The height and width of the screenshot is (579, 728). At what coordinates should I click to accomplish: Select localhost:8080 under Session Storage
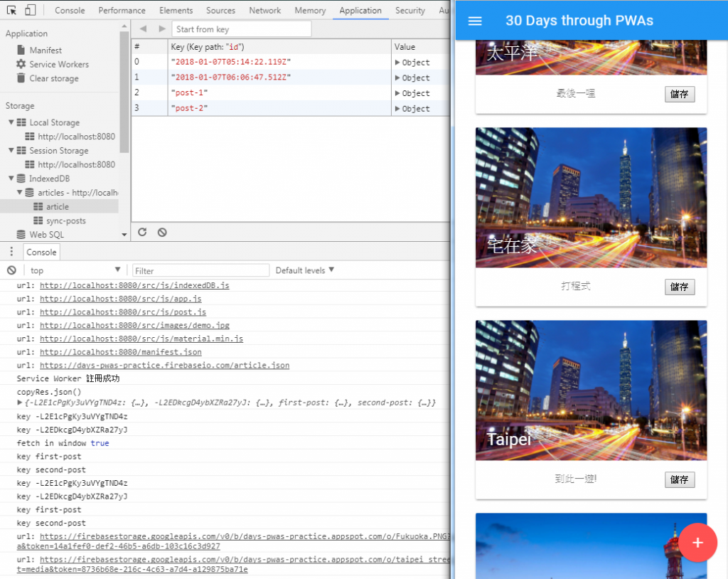76,164
